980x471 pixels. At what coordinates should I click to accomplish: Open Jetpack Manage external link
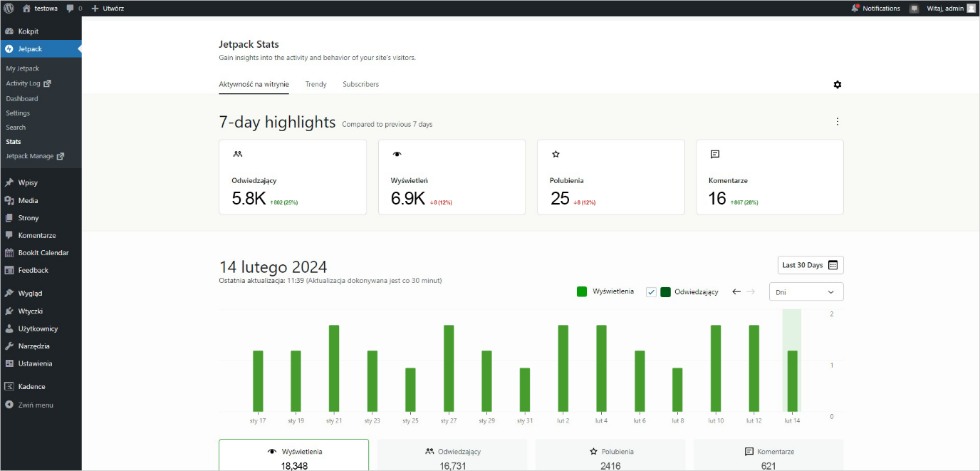tap(35, 156)
